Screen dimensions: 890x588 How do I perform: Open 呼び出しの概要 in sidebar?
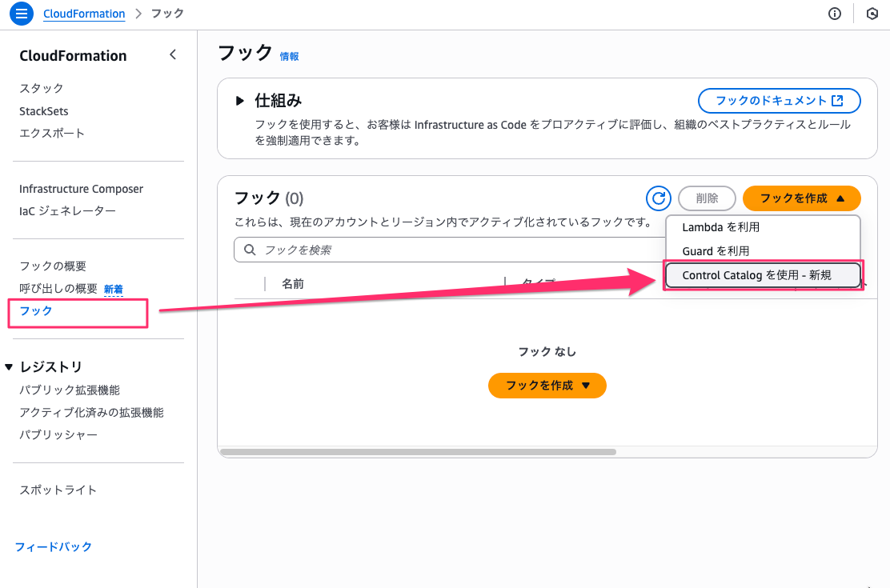(x=58, y=288)
